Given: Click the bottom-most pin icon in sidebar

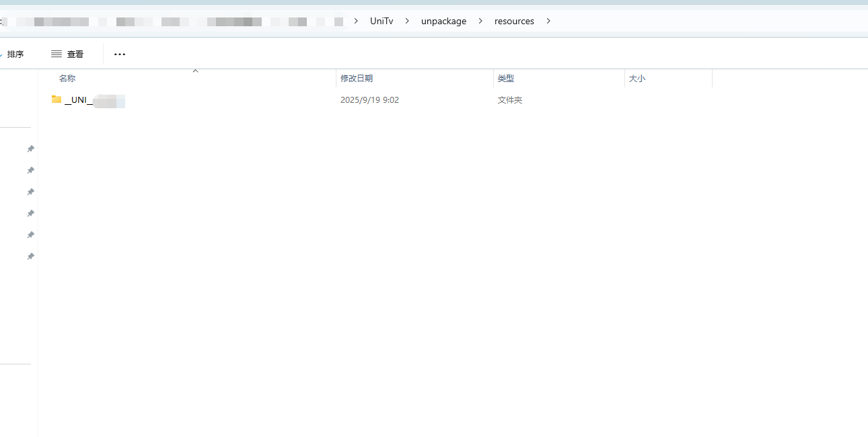Looking at the screenshot, I should point(30,256).
